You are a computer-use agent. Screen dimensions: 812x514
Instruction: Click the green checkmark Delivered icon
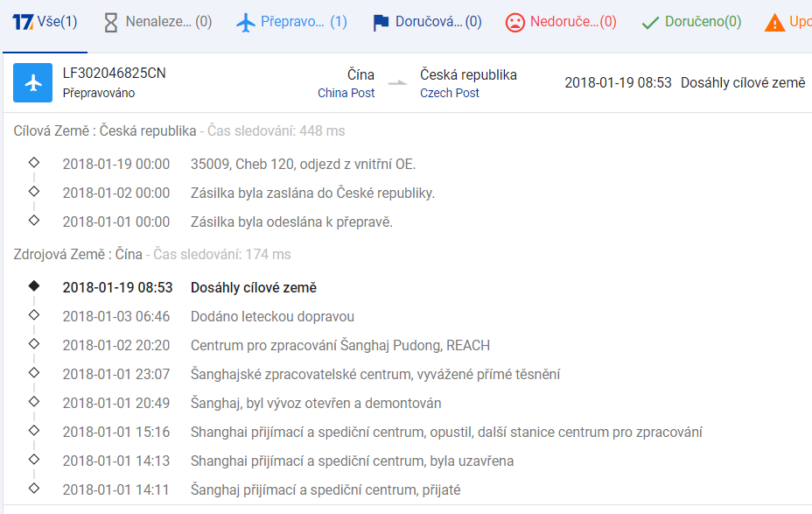click(x=649, y=22)
